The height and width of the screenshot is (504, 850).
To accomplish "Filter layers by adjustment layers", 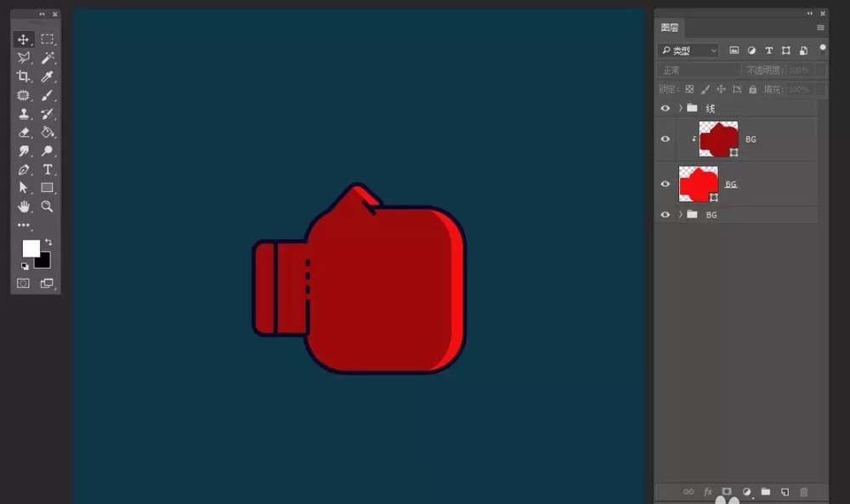I will [x=751, y=50].
